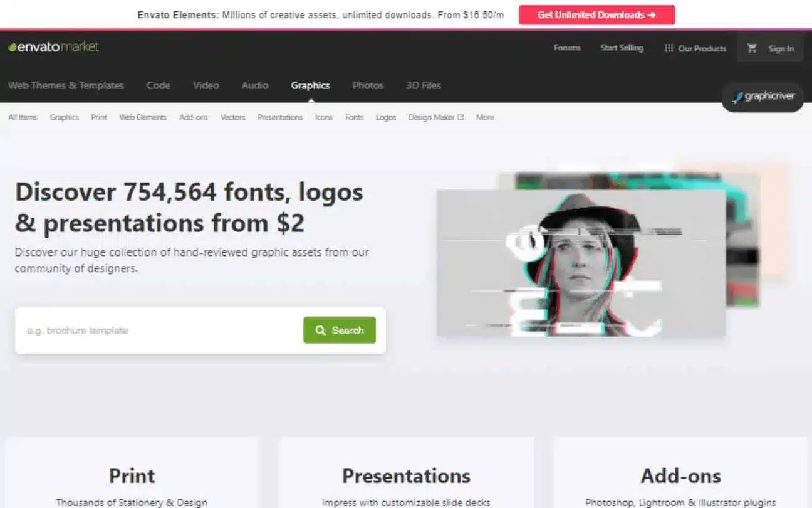Open the Add-ons subcategory in the submenu
This screenshot has width=812, height=508.
click(194, 117)
